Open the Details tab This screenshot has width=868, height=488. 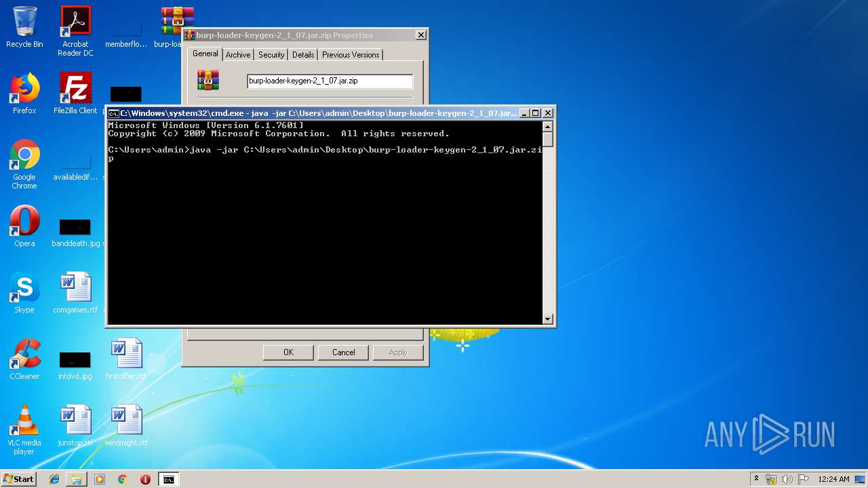[303, 55]
